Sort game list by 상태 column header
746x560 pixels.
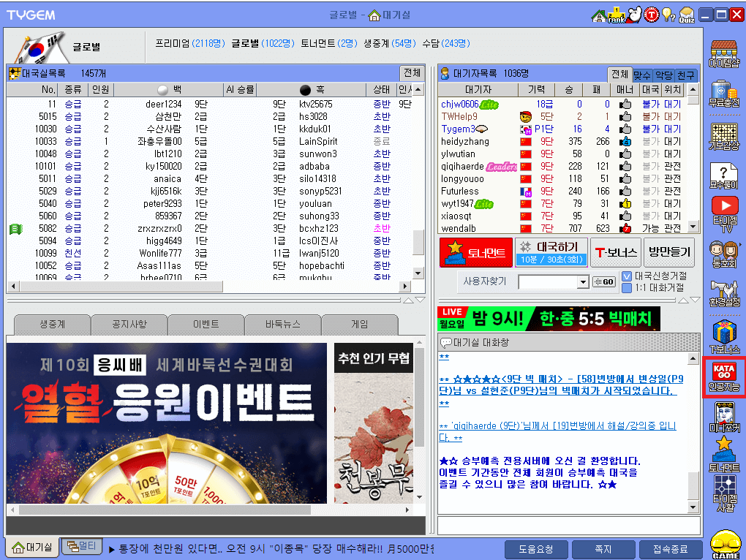pos(382,89)
